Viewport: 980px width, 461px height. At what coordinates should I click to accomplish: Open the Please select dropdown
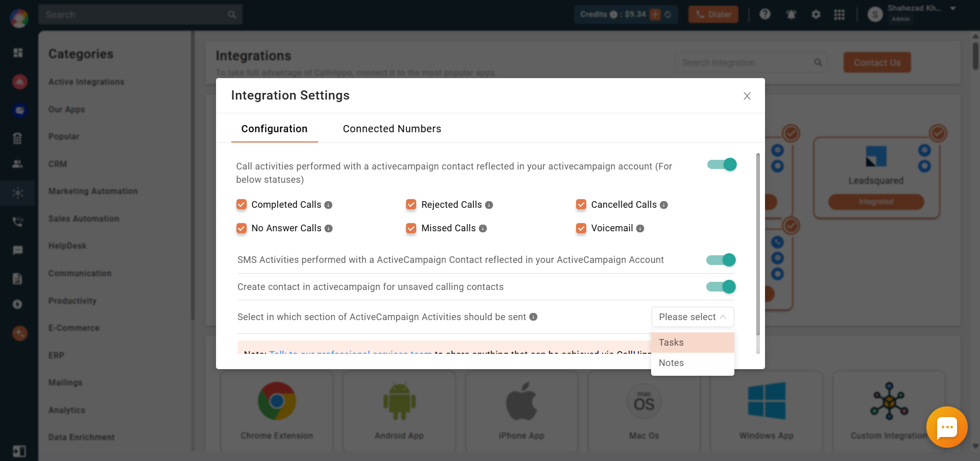pos(692,317)
